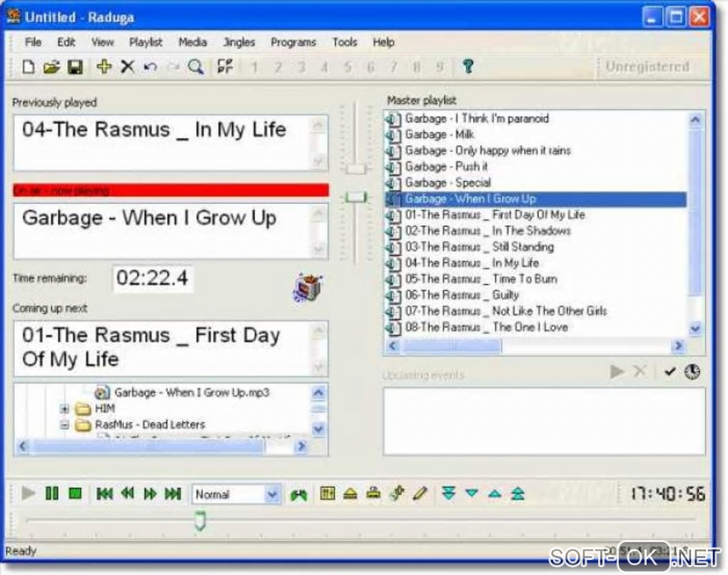
Task: Click the pencil edit icon
Action: [x=420, y=493]
